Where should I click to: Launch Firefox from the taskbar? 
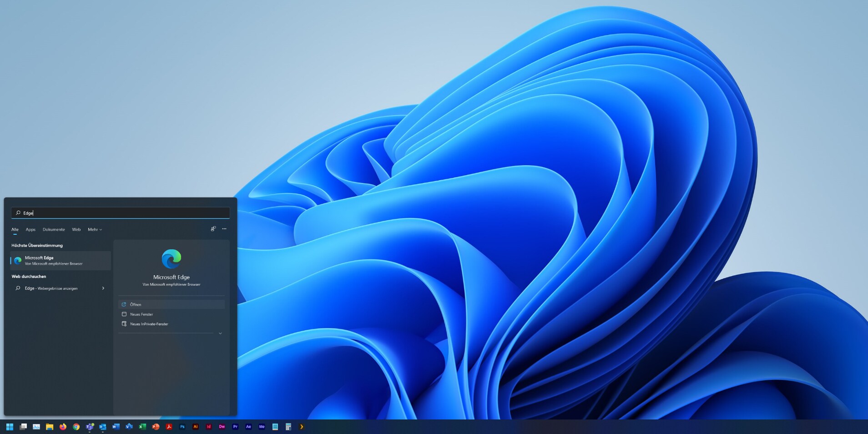tap(63, 427)
